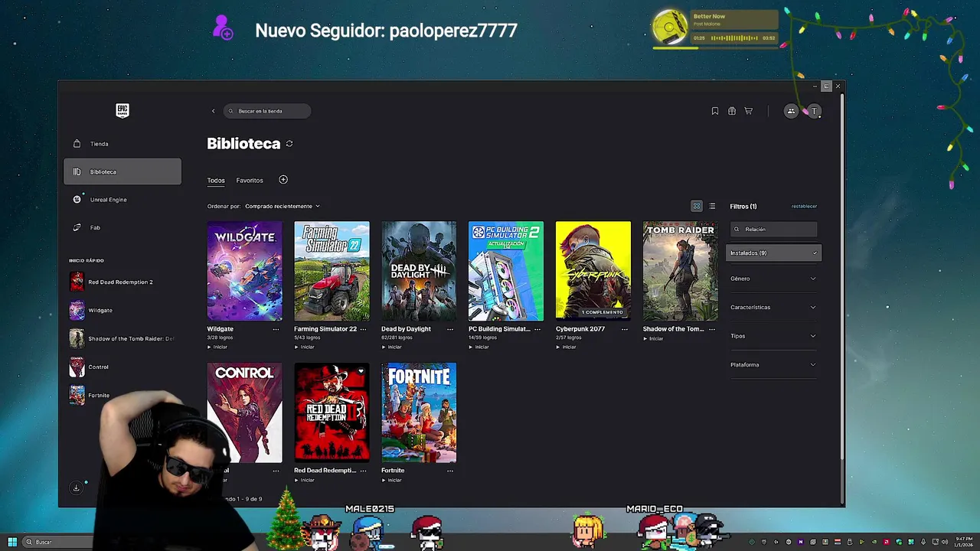Expand the Plataforma filter
The image size is (980, 551).
point(773,364)
